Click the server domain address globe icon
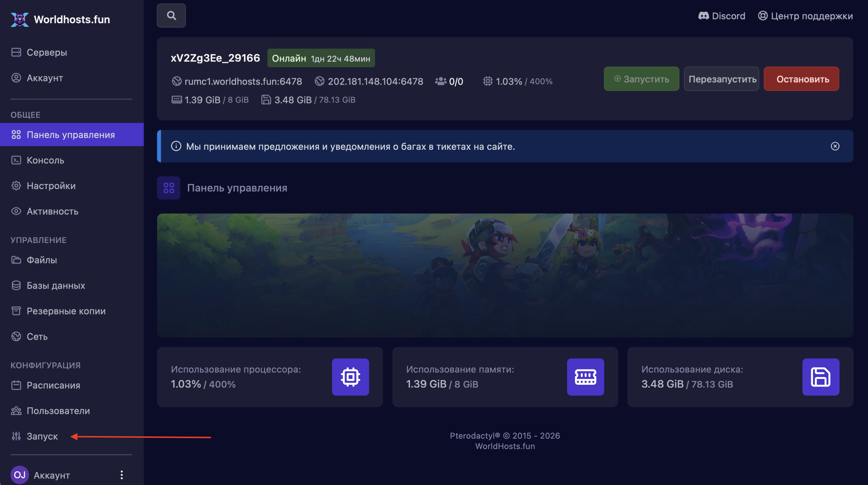The image size is (868, 485). point(177,81)
